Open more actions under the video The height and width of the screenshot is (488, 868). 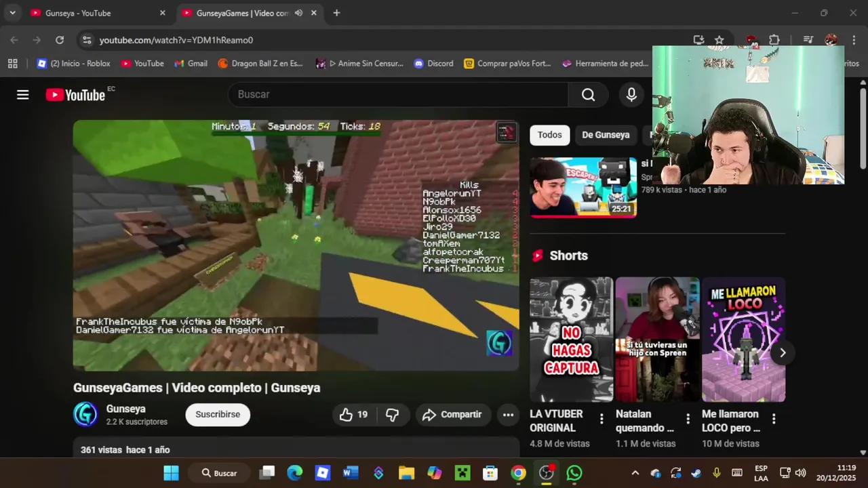point(508,415)
